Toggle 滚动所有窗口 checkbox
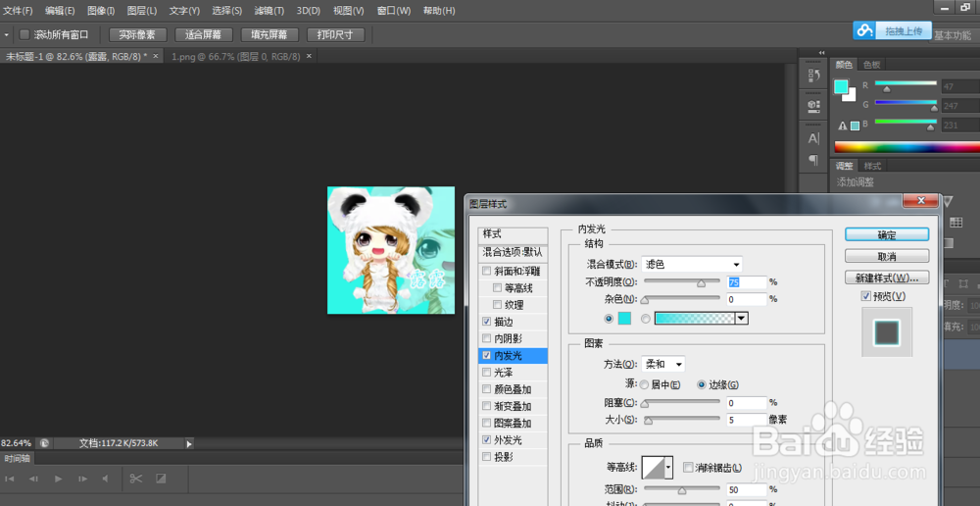This screenshot has height=506, width=980. click(24, 34)
